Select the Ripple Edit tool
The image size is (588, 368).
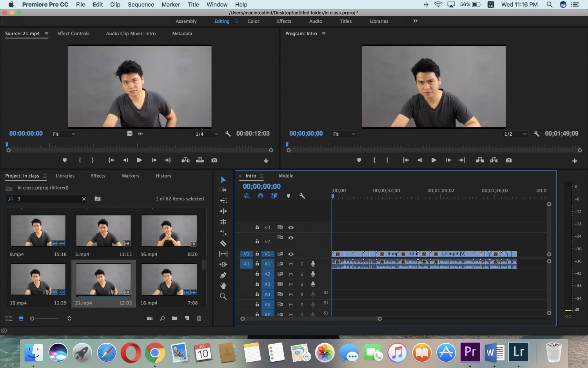(223, 211)
